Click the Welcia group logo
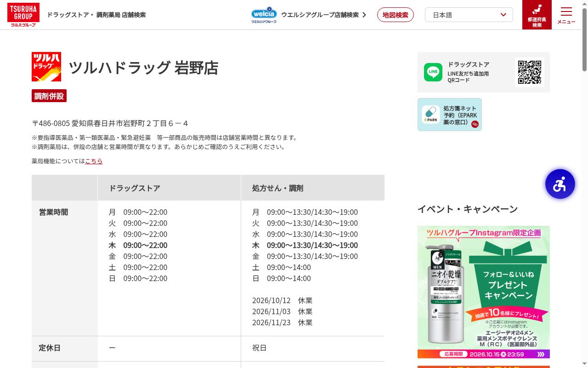The width and height of the screenshot is (588, 368). 264,15
